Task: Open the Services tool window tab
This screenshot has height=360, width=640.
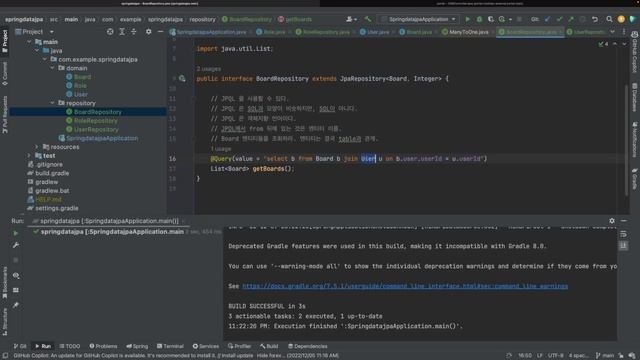Action: click(x=206, y=346)
